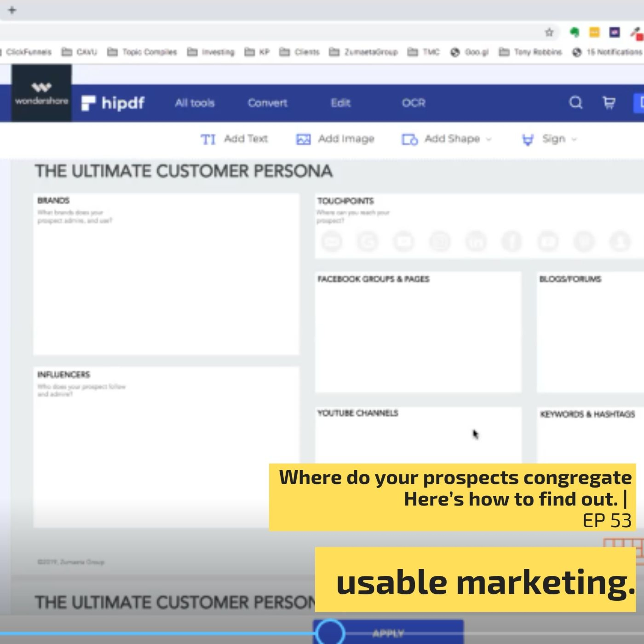Open the Convert menu
Viewport: 644px width, 644px height.
pos(267,103)
